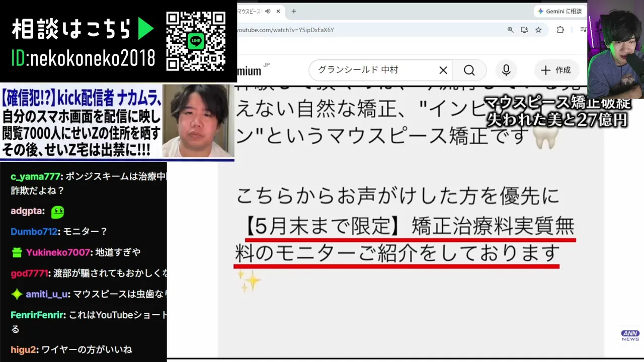Click the green emote in adgpta's message
Image resolution: width=644 pixels, height=362 pixels.
57,212
